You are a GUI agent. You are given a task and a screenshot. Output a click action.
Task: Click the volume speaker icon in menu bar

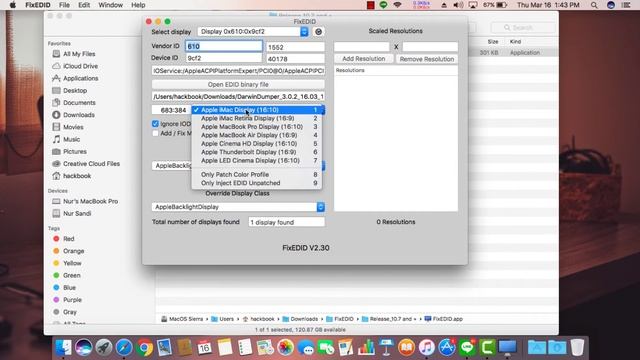click(458, 5)
